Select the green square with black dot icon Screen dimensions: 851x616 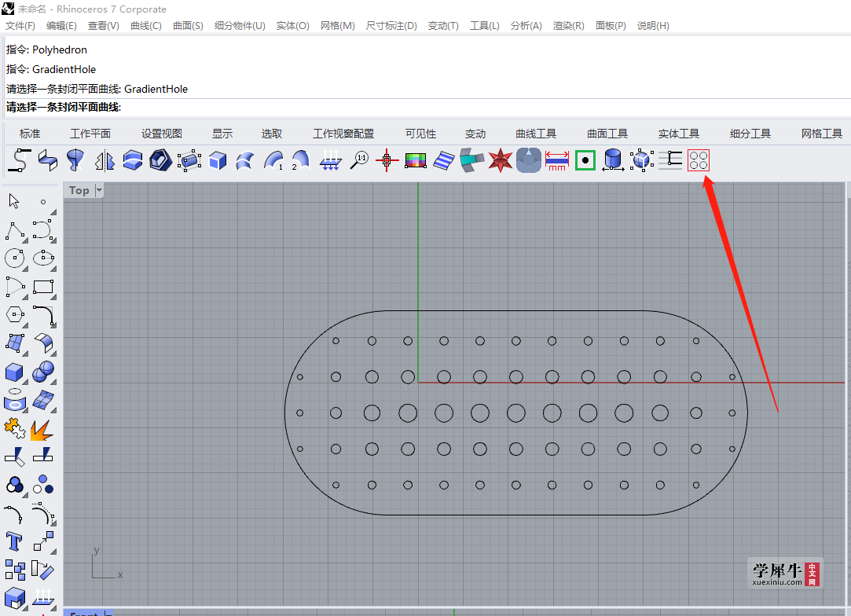585,160
